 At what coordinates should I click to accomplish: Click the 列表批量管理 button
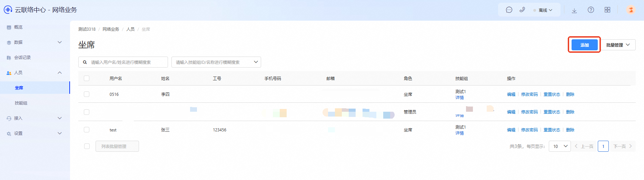[117, 146]
